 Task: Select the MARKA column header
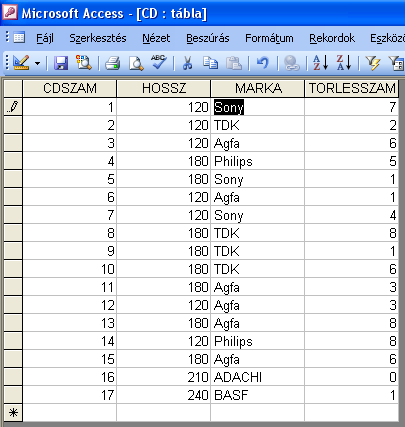click(x=258, y=88)
